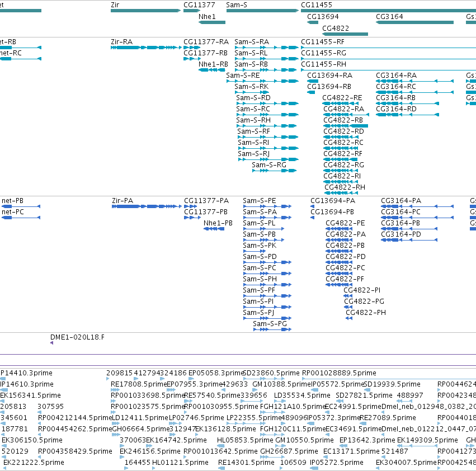The height and width of the screenshot is (471, 476).
Task: Click the CG11377 gene label
Action: tap(199, 5)
